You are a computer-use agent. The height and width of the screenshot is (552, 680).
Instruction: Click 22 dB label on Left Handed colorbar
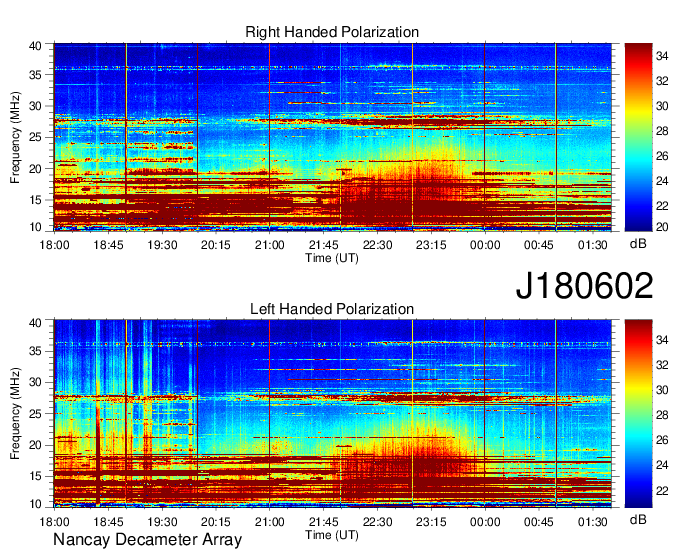662,490
